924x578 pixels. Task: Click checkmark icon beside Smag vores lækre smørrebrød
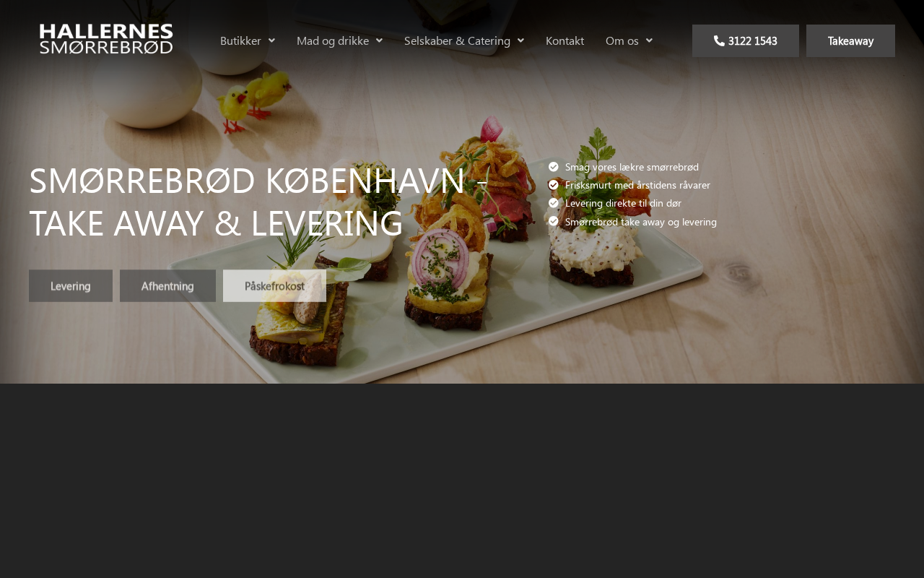coord(554,167)
